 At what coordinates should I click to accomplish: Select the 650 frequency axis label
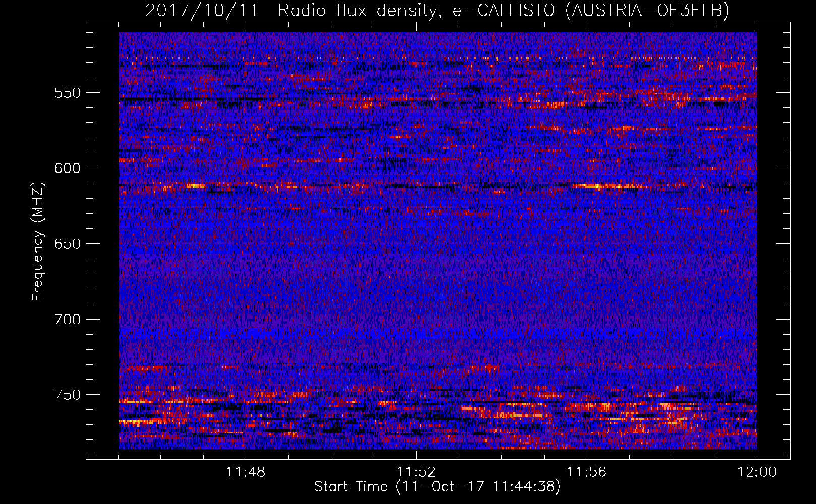[x=68, y=244]
